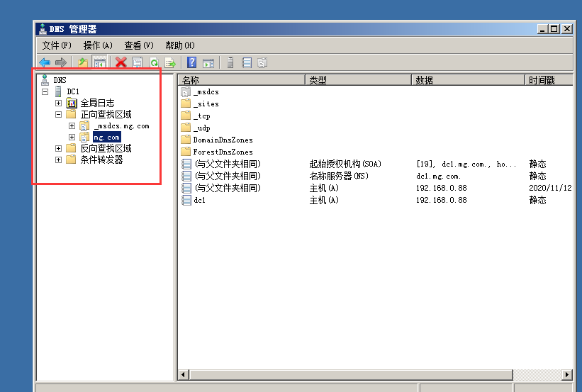Sort list by 时间戳 column header

click(x=549, y=80)
